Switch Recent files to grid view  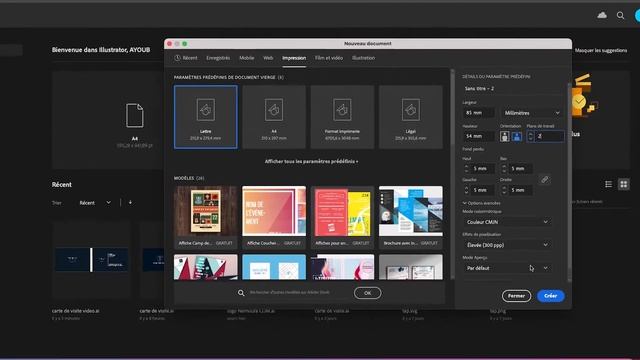click(x=624, y=184)
